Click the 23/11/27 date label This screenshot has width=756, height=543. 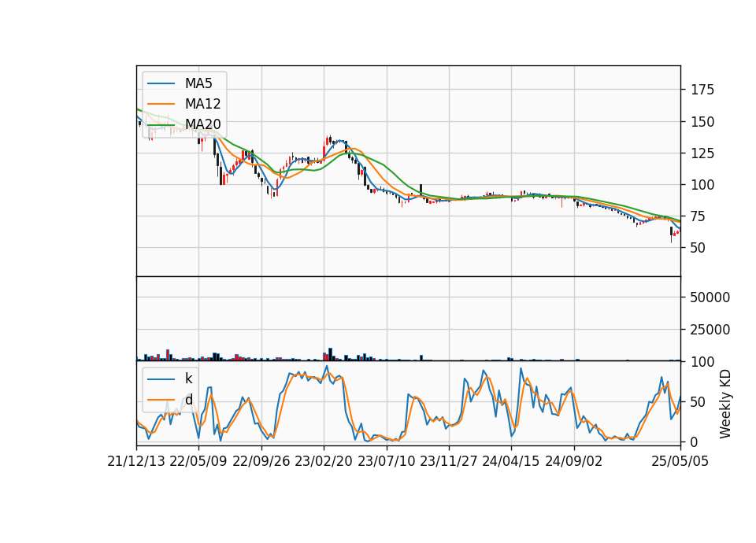pos(449,461)
